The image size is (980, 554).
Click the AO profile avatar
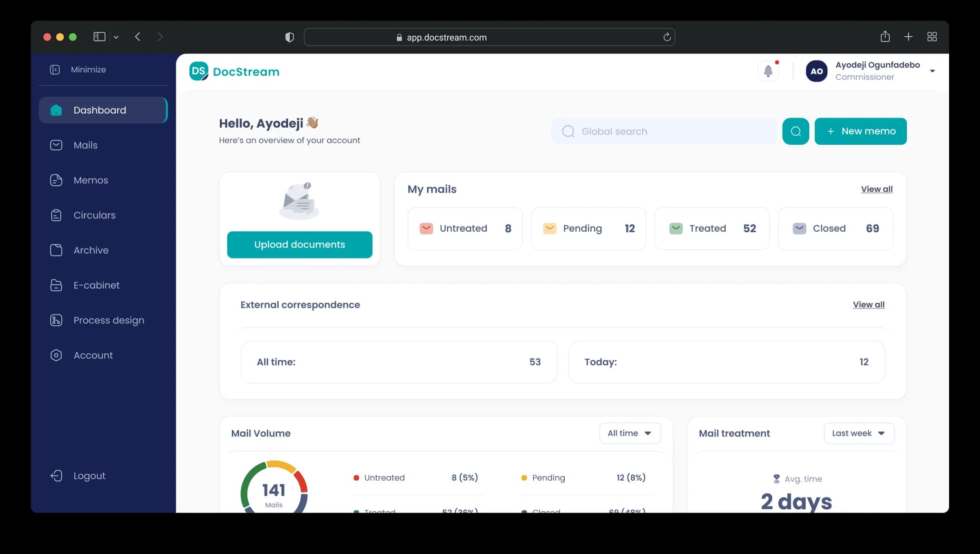coord(816,71)
